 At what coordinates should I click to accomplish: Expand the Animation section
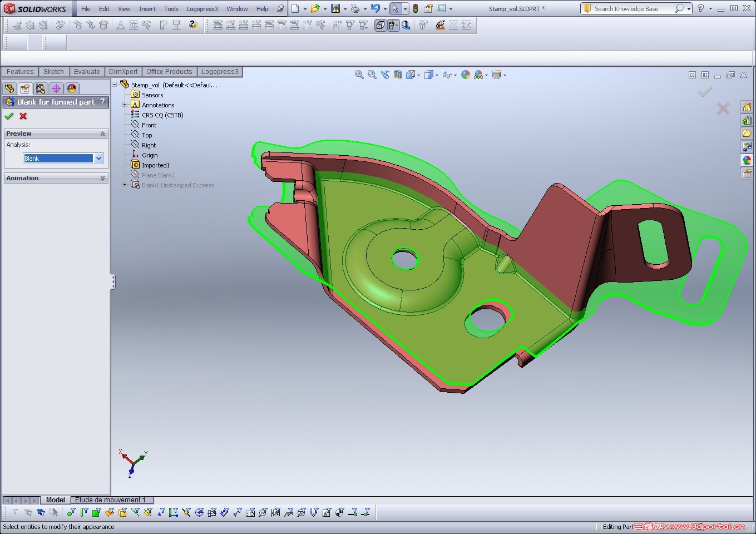[x=102, y=178]
